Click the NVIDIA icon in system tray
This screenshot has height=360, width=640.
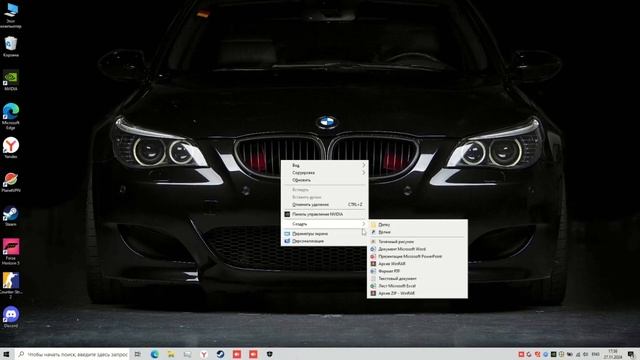point(553,354)
